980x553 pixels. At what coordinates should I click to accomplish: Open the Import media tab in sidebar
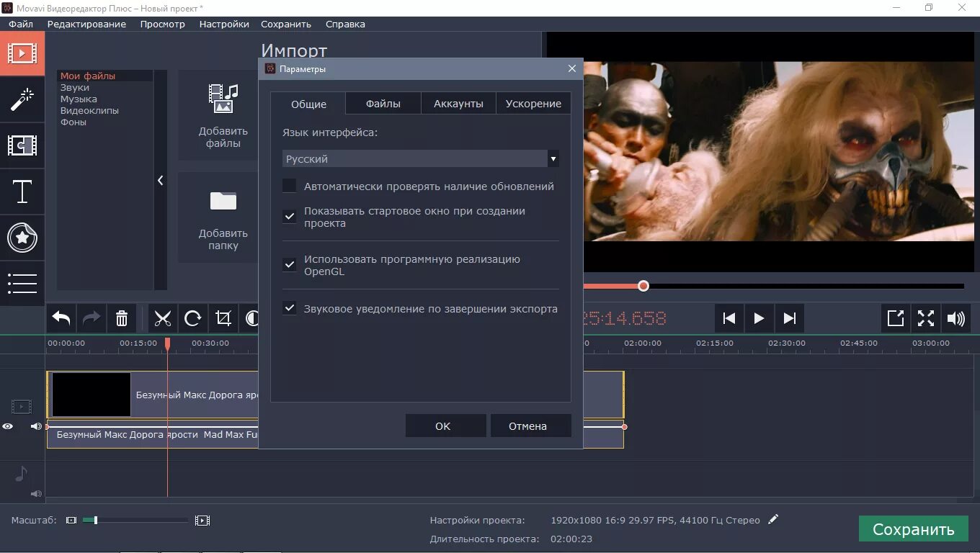point(22,53)
